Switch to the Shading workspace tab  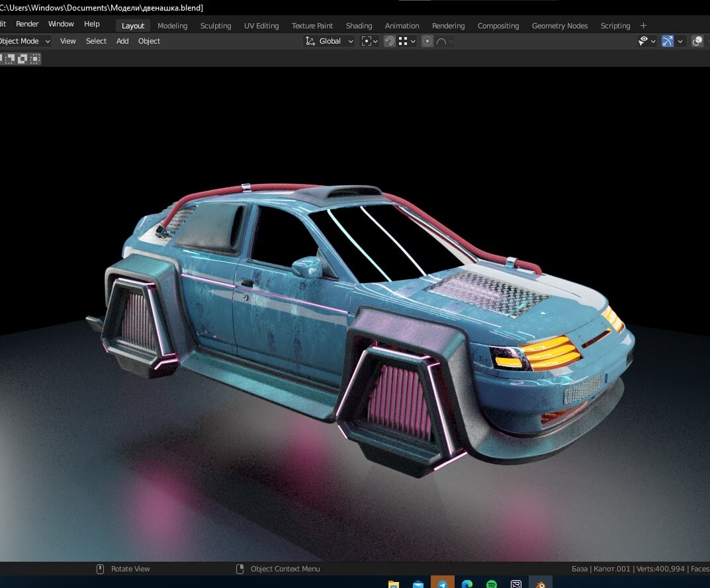tap(359, 26)
